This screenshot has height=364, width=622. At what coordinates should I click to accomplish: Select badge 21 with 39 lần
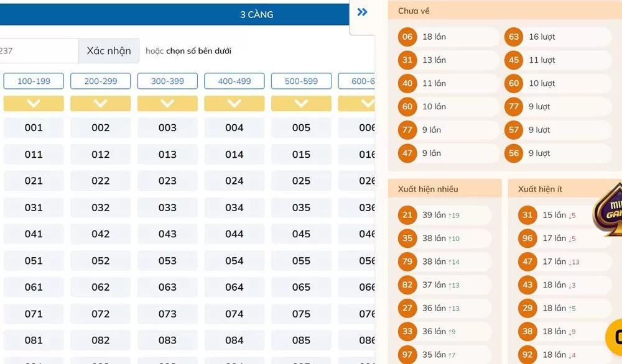click(x=407, y=215)
